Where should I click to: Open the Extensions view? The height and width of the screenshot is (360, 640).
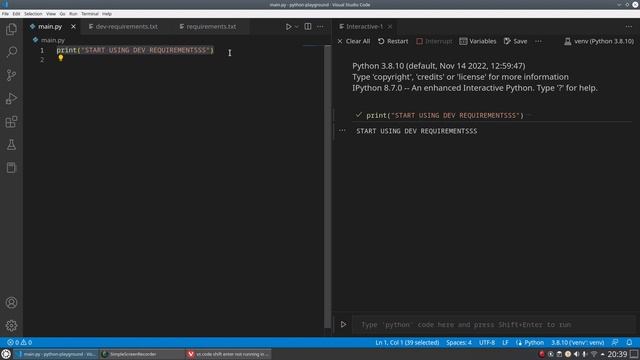point(11,122)
